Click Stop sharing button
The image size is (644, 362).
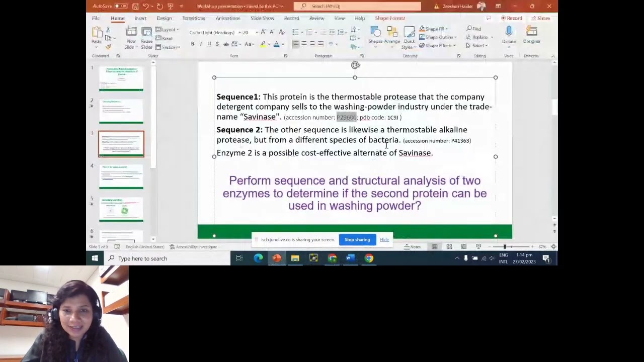coord(357,240)
